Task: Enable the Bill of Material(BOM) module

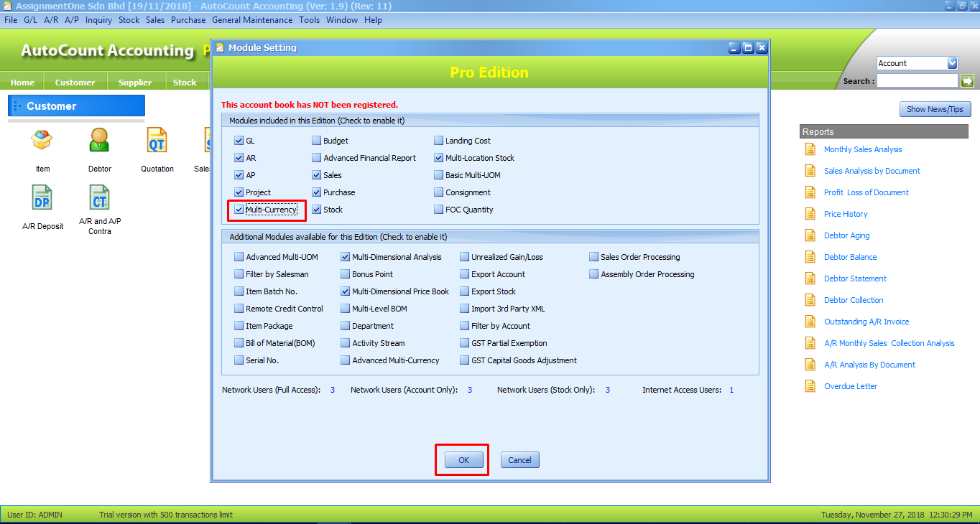Action: coord(239,343)
